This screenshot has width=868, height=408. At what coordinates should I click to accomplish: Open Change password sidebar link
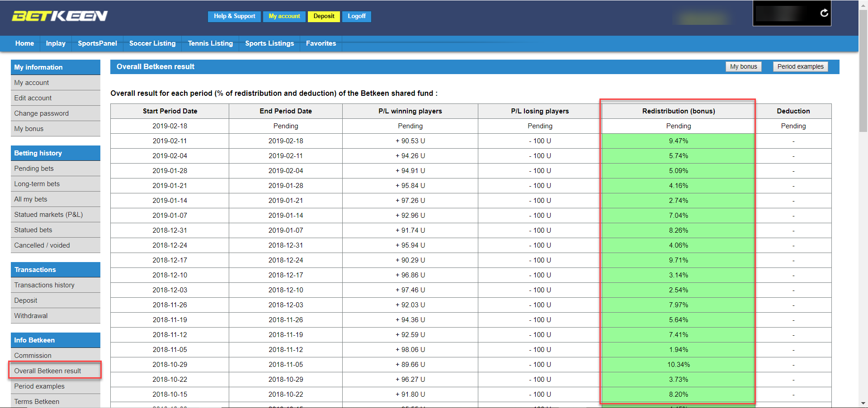pos(56,113)
